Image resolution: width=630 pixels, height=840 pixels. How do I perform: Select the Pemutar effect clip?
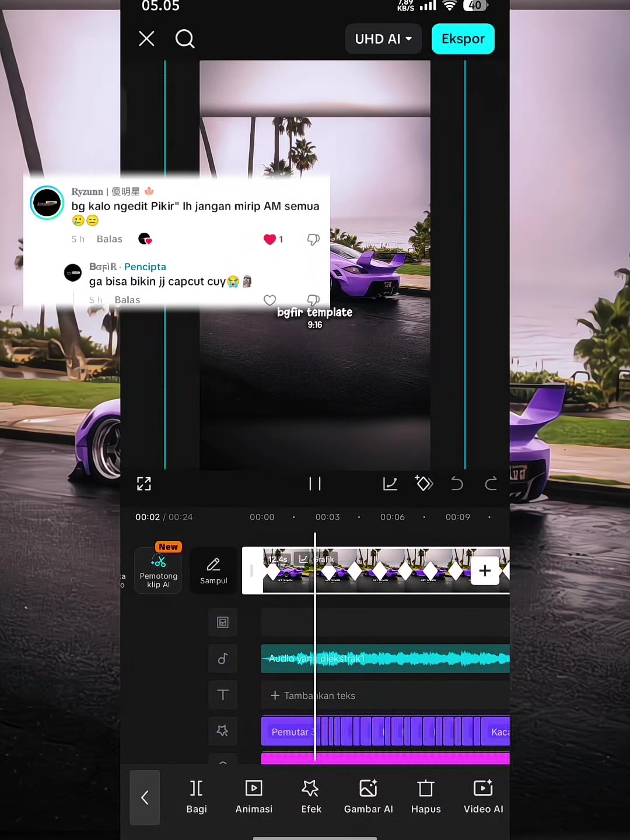coord(290,731)
